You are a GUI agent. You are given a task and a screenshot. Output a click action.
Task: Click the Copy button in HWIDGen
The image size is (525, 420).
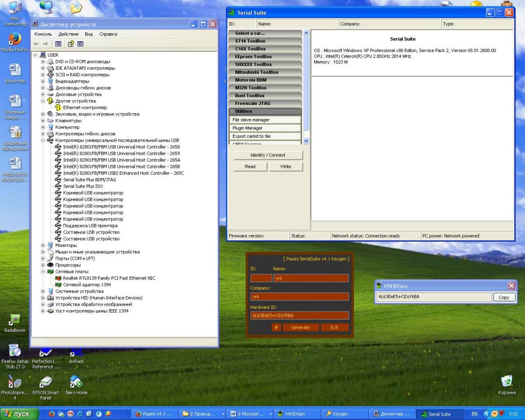click(504, 297)
